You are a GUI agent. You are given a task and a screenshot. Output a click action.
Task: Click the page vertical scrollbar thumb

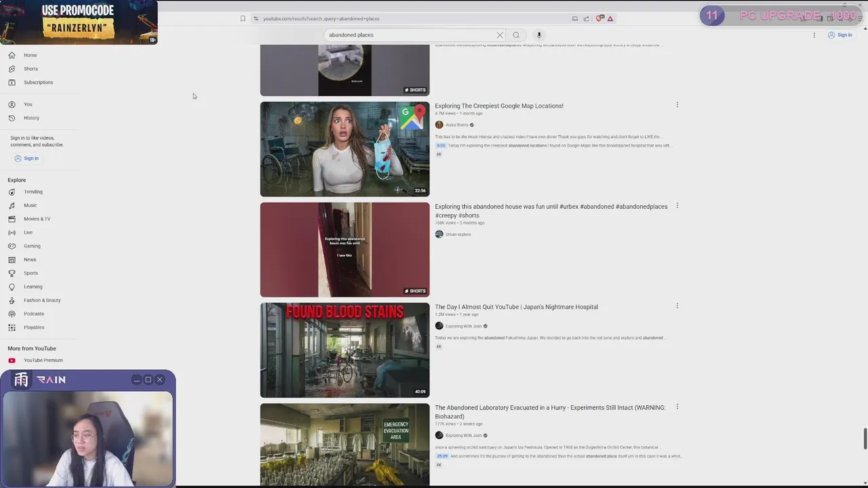pyautogui.click(x=864, y=439)
